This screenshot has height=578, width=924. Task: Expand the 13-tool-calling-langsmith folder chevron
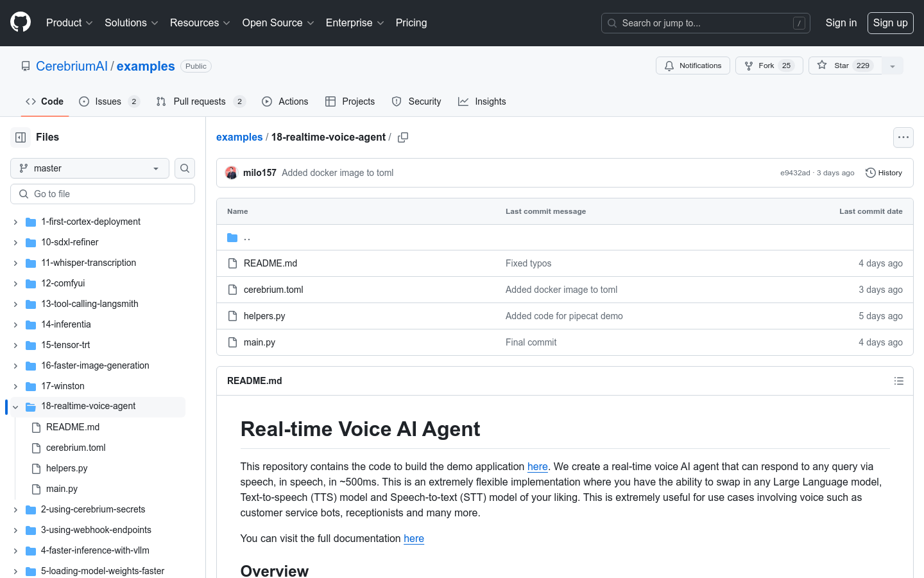click(x=15, y=304)
